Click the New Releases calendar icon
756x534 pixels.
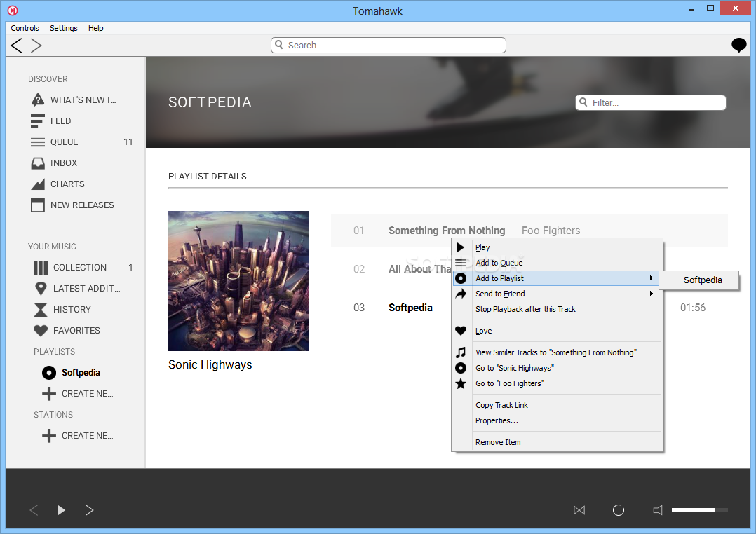pyautogui.click(x=38, y=205)
